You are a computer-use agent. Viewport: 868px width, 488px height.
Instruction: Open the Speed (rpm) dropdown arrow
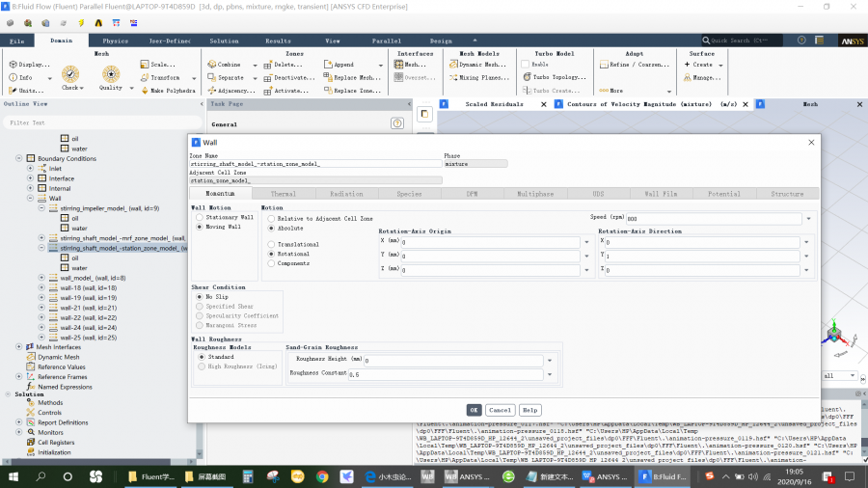coord(807,219)
